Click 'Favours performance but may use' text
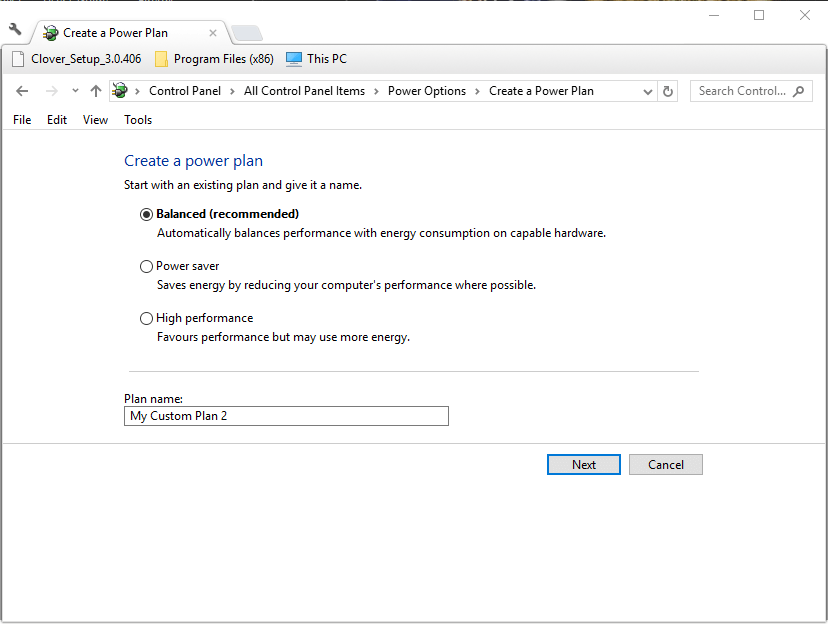Screen dimensions: 828x624 point(284,337)
